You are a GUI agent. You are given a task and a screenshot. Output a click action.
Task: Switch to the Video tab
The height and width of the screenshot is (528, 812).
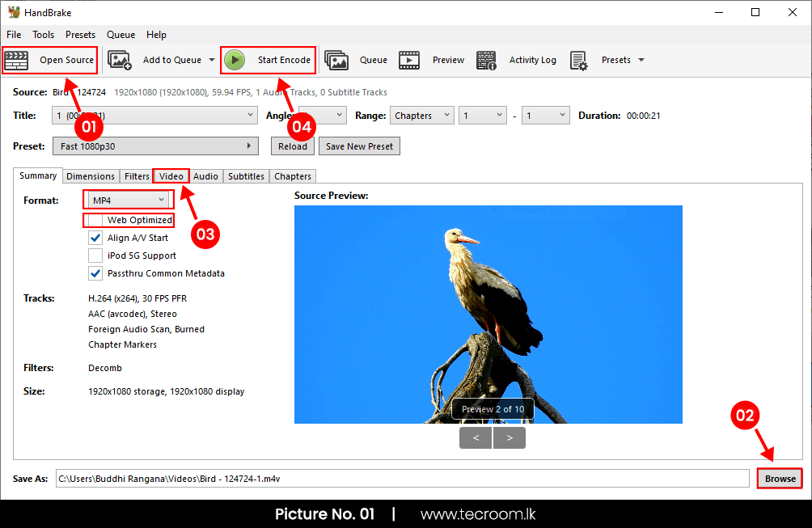(x=171, y=175)
